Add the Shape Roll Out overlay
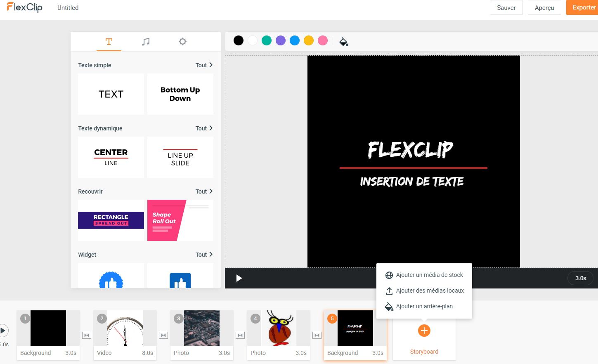 (x=180, y=220)
